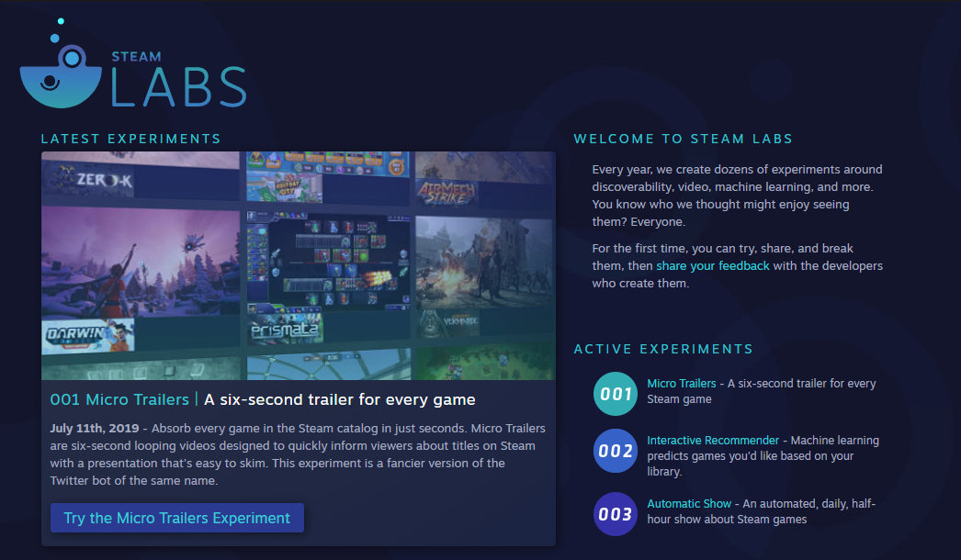Click the Latest Experiments heading
Viewport: 961px width, 560px height.
click(x=131, y=139)
